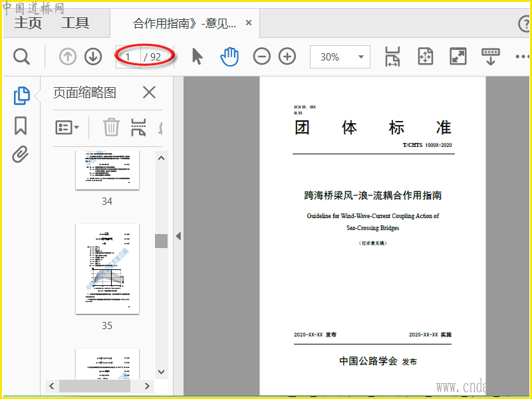Click the 页面缩略图 panel title
This screenshot has width=532, height=399.
tap(85, 92)
